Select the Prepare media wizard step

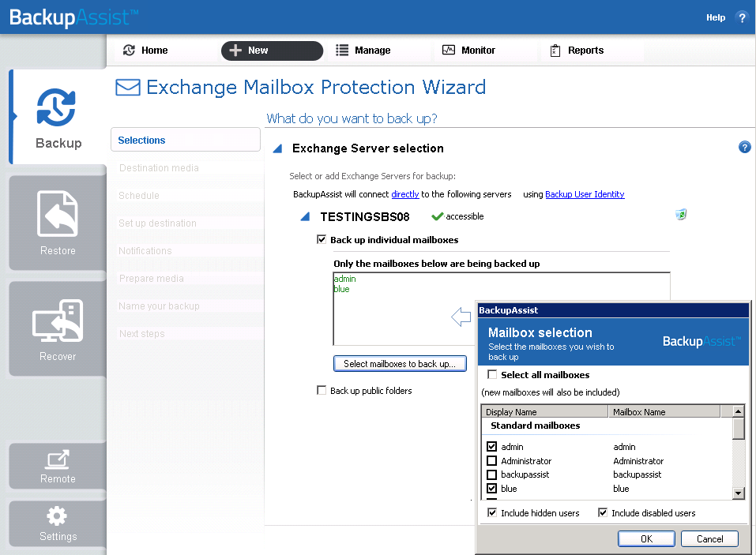[x=152, y=279]
